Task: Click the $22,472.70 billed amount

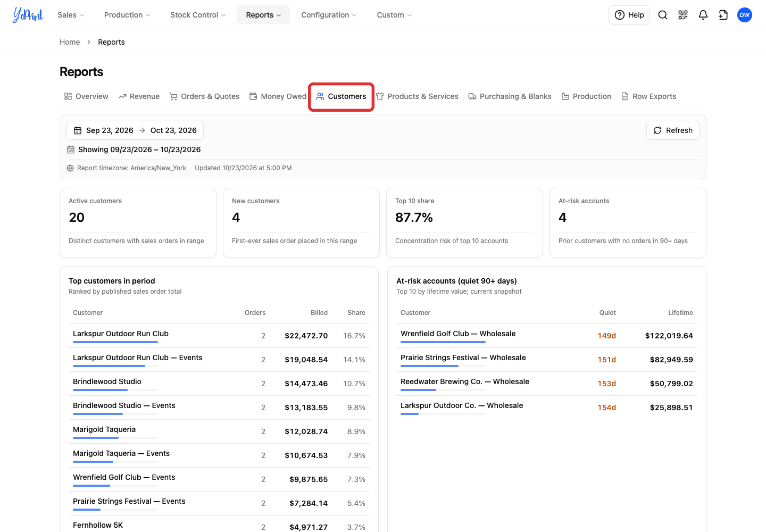Action: pos(306,336)
